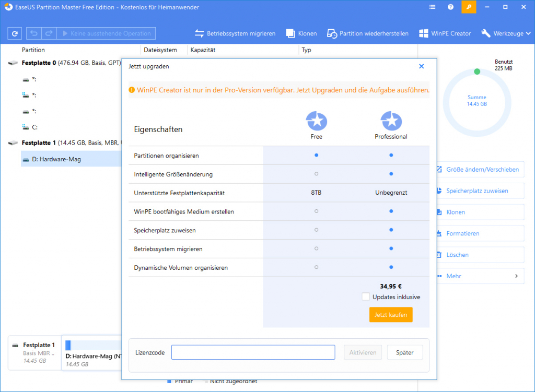Click the Jetzt kaufen button
535x392 pixels.
click(390, 314)
